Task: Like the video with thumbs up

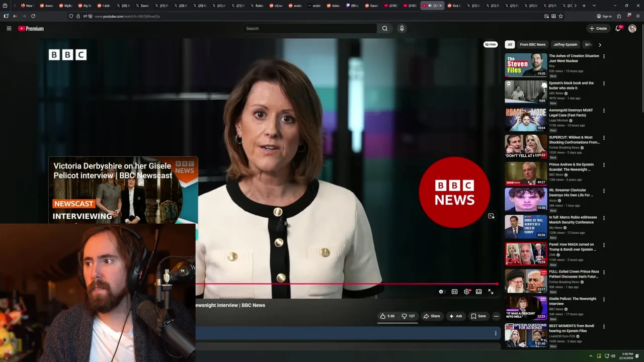Action: [387, 316]
